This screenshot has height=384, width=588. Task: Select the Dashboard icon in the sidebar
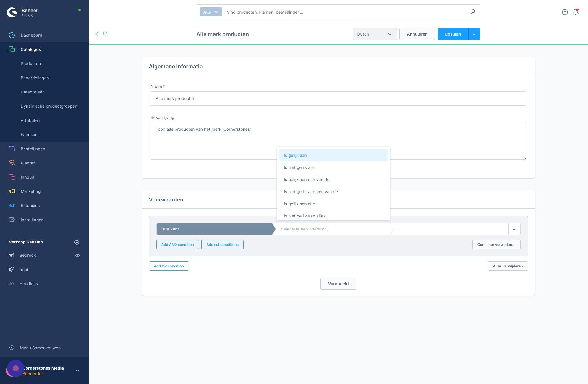pyautogui.click(x=12, y=35)
